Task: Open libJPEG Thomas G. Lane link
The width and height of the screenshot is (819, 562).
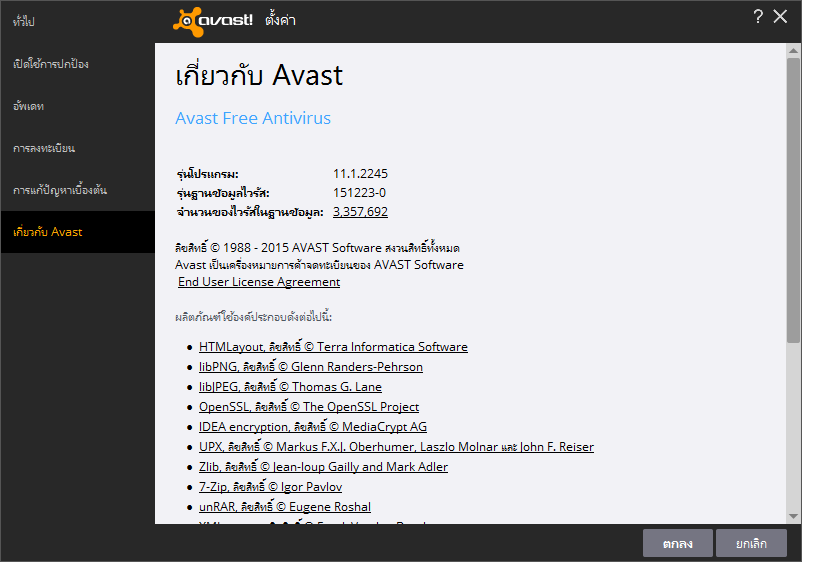Action: (x=290, y=387)
